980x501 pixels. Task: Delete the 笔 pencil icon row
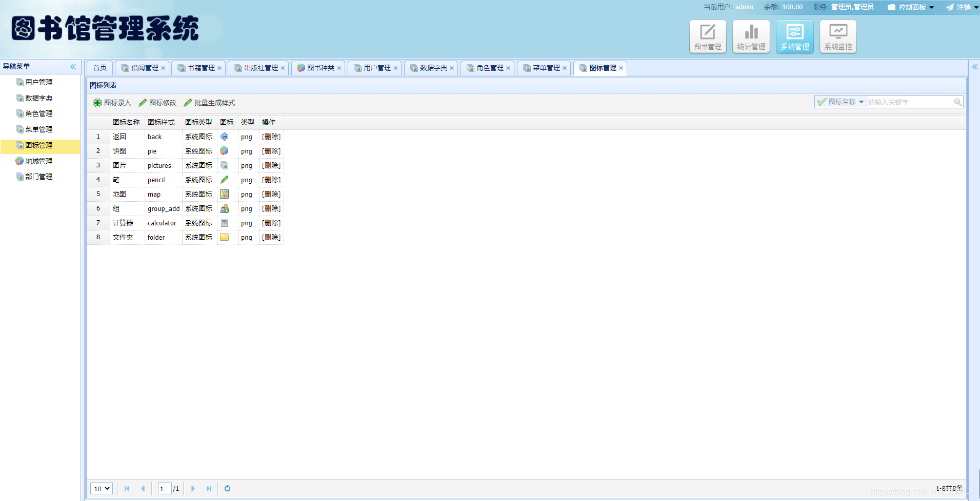pos(271,180)
